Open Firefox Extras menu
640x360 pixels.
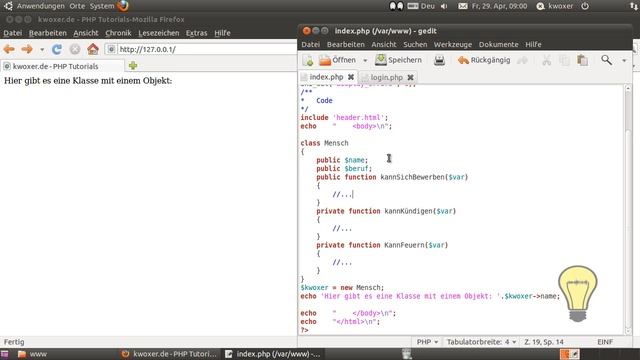point(196,33)
